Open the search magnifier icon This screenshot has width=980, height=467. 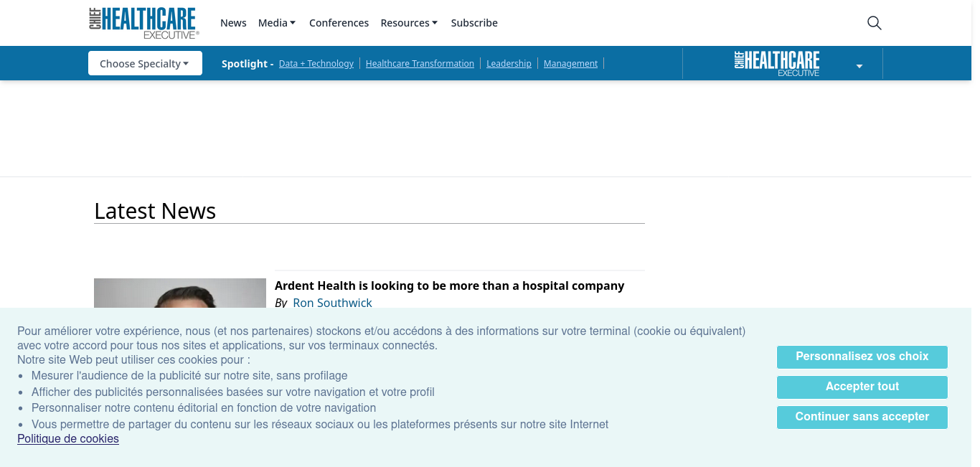tap(874, 23)
